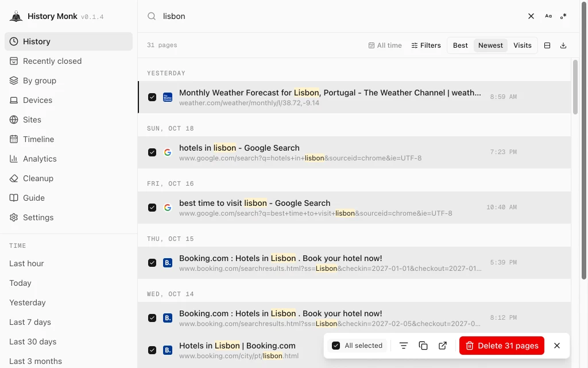Click the 5:39 PM timestamp

503,262
